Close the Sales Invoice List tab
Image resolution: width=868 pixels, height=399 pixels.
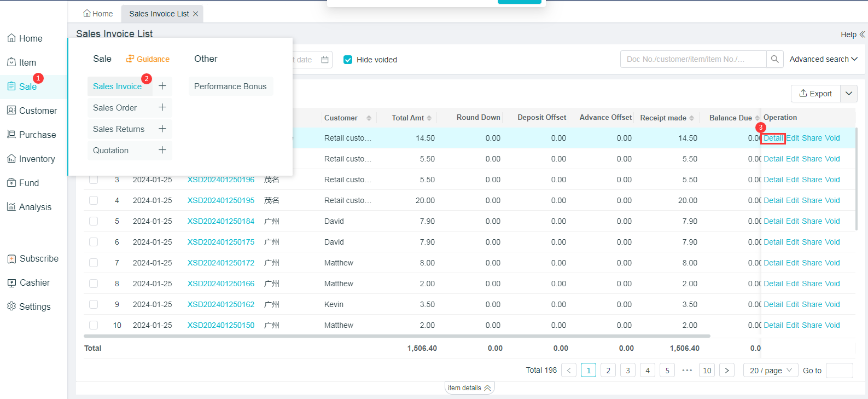click(x=196, y=14)
